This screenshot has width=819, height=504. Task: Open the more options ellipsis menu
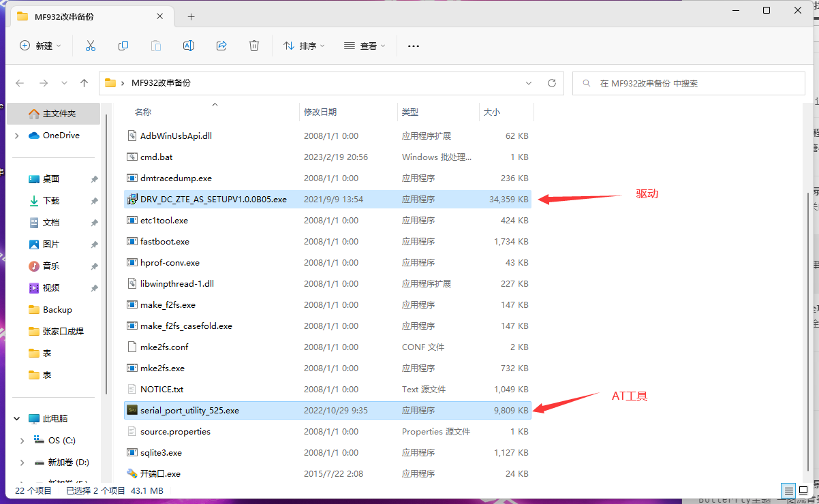413,46
